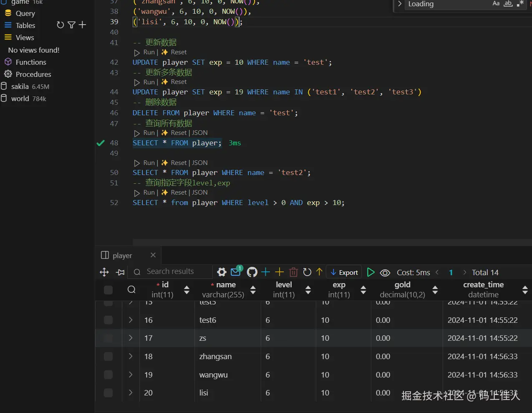
Task: Check the checkbox for row 20
Action: [x=108, y=393]
